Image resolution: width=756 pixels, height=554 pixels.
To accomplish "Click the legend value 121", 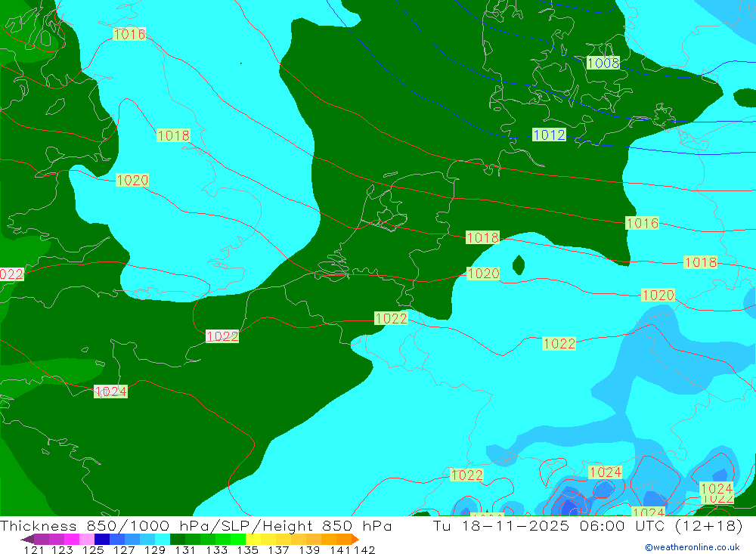I will pos(34,549).
